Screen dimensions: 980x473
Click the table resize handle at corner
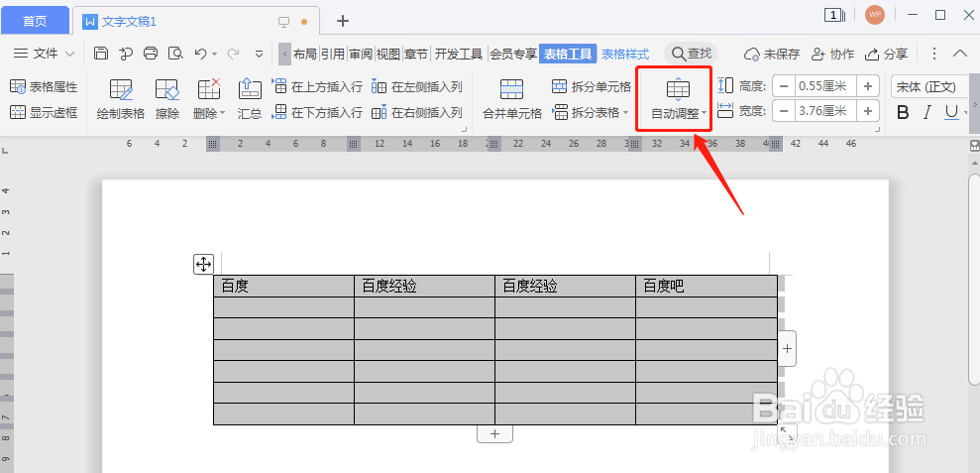pos(786,432)
